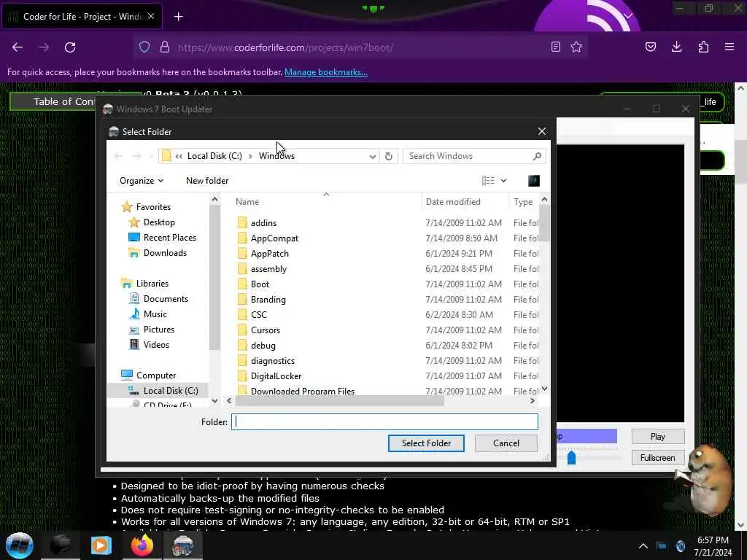Select the DigitalLocker folder
The width and height of the screenshot is (747, 560).
click(276, 376)
